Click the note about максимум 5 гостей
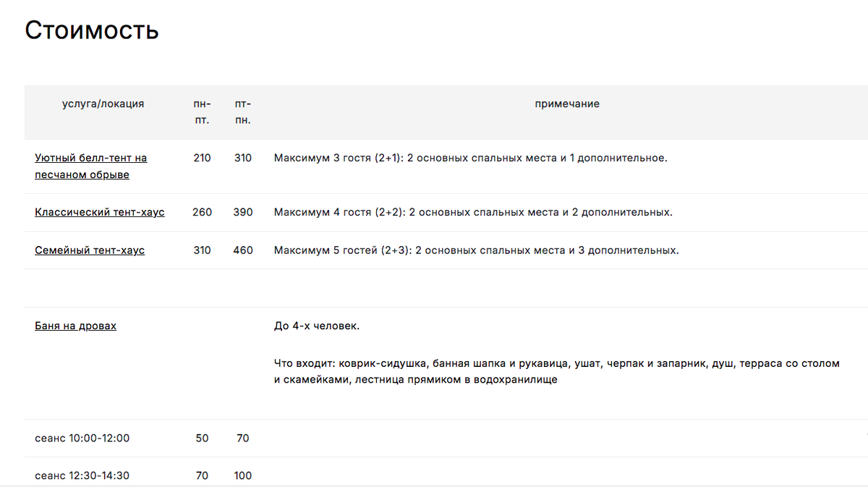Image resolution: width=868 pixels, height=487 pixels. click(x=477, y=250)
